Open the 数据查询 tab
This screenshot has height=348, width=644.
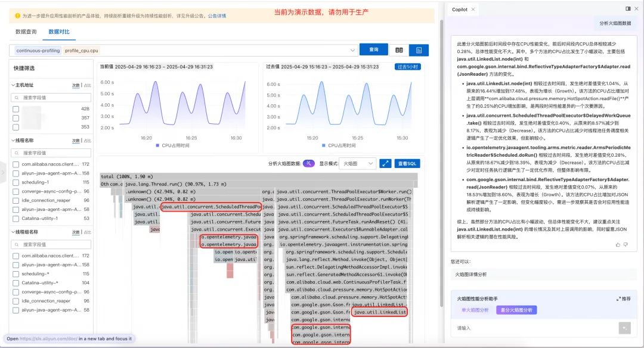(26, 32)
